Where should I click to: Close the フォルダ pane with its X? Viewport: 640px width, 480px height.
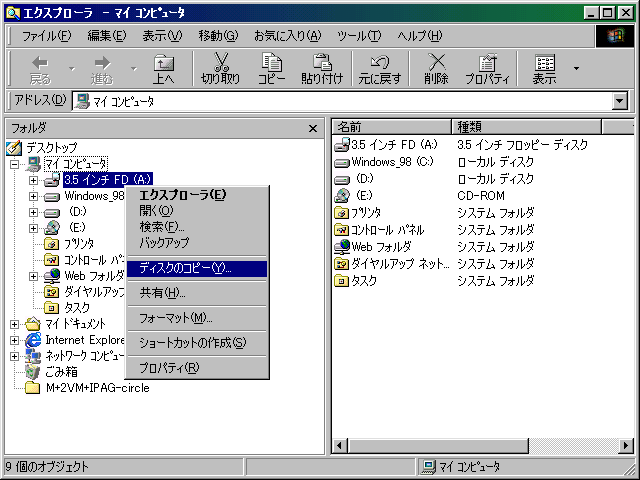point(313,129)
